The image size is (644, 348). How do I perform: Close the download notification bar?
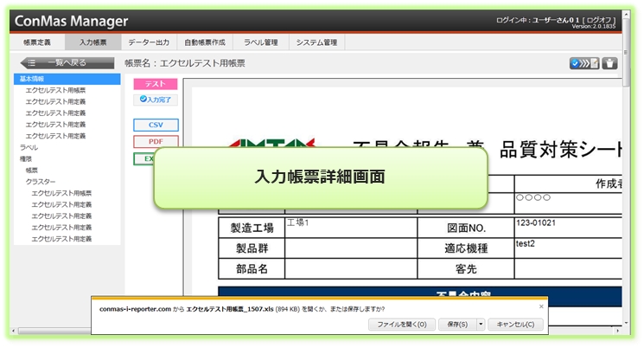(542, 306)
